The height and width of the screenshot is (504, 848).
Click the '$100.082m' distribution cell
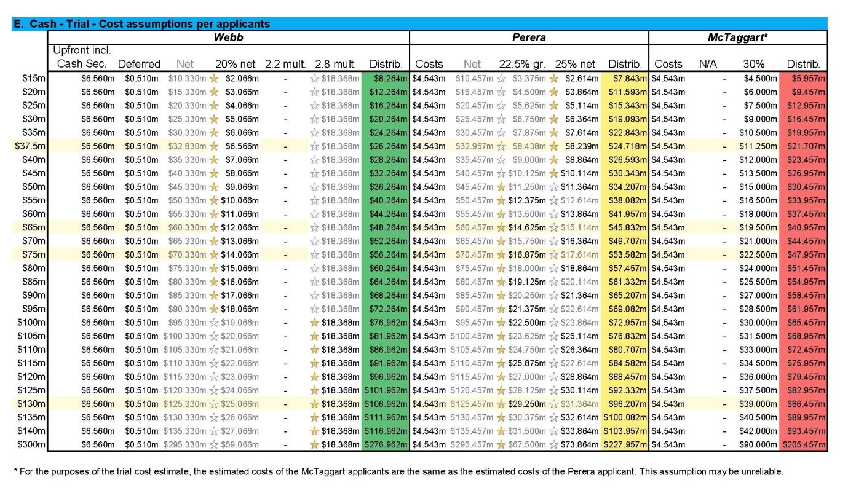click(x=625, y=417)
